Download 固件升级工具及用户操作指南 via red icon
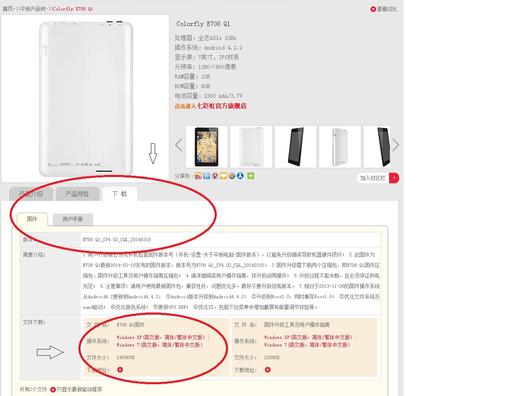 tap(268, 370)
